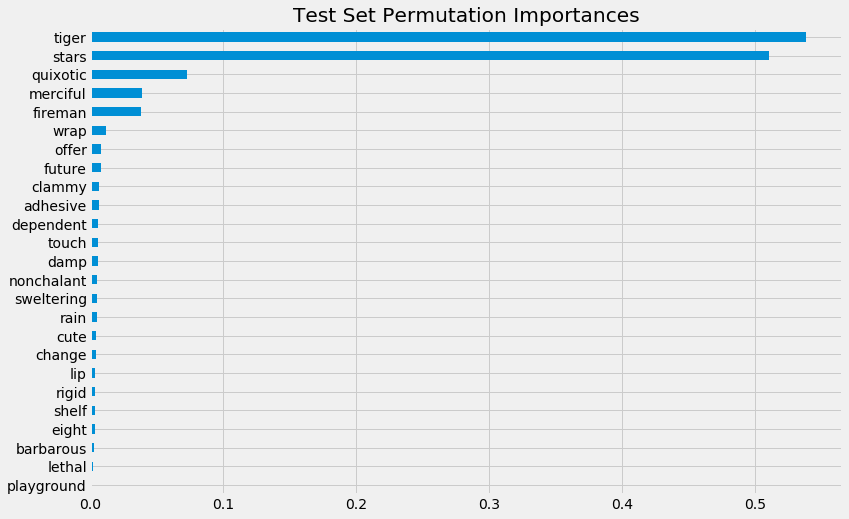Select the "nonchalant" feature label
The height and width of the screenshot is (519, 849).
point(47,281)
